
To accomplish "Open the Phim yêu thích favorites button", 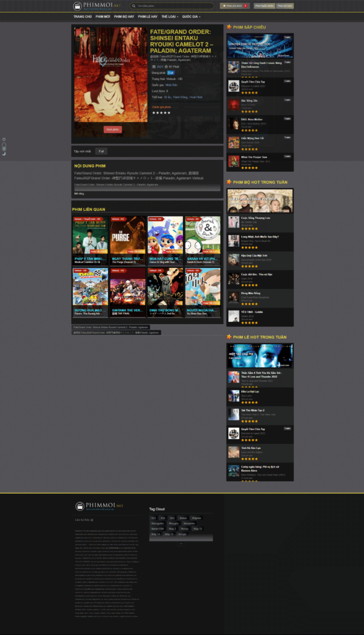I will [x=235, y=6].
